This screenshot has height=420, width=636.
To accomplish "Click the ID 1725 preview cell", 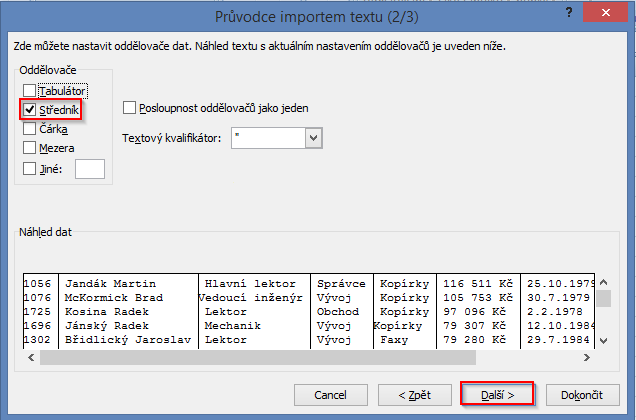I will click(x=37, y=312).
